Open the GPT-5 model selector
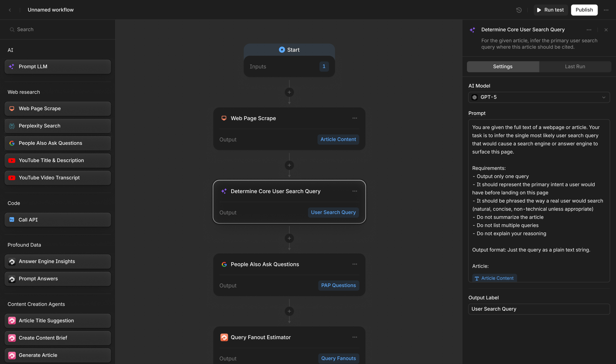 coord(539,97)
